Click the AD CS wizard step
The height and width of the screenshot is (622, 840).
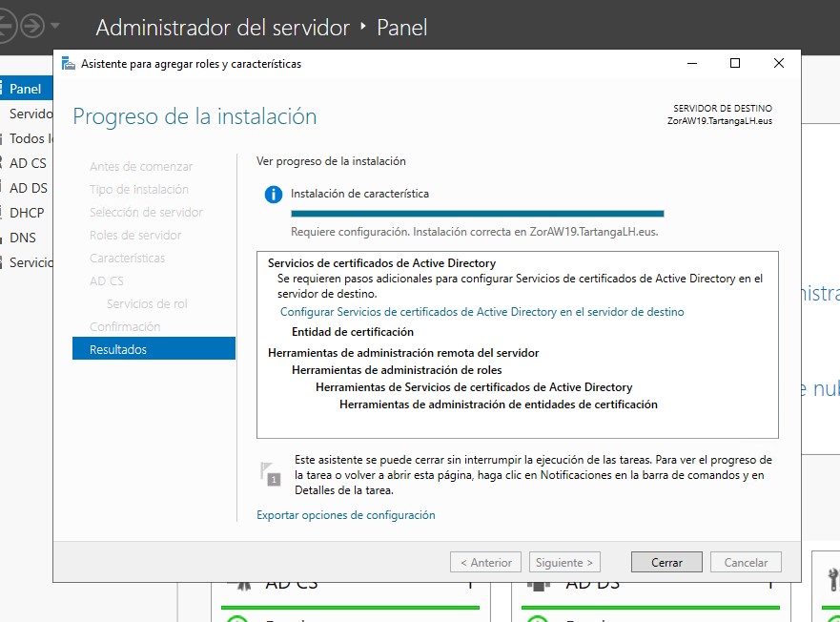pos(107,281)
